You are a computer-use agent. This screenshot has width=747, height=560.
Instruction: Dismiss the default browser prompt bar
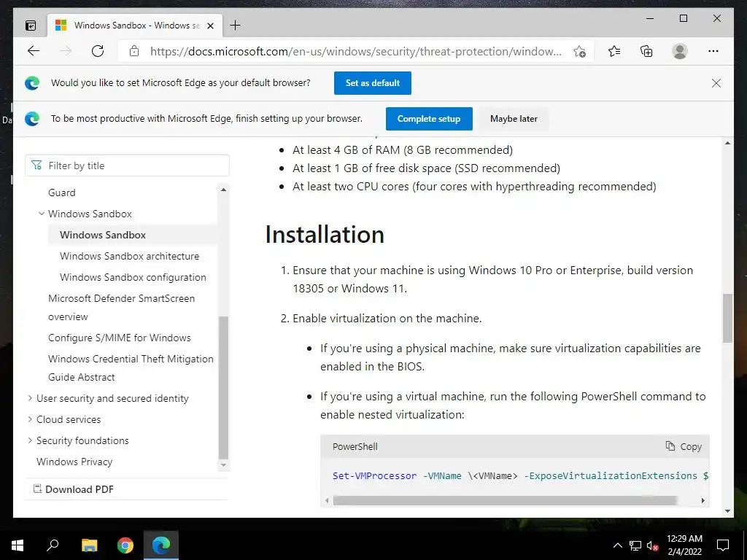coord(716,83)
